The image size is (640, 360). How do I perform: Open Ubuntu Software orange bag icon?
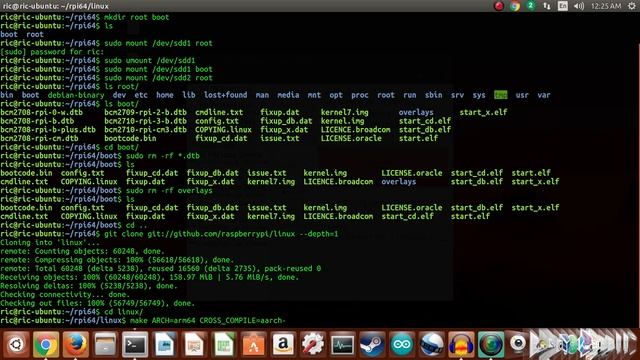253,345
